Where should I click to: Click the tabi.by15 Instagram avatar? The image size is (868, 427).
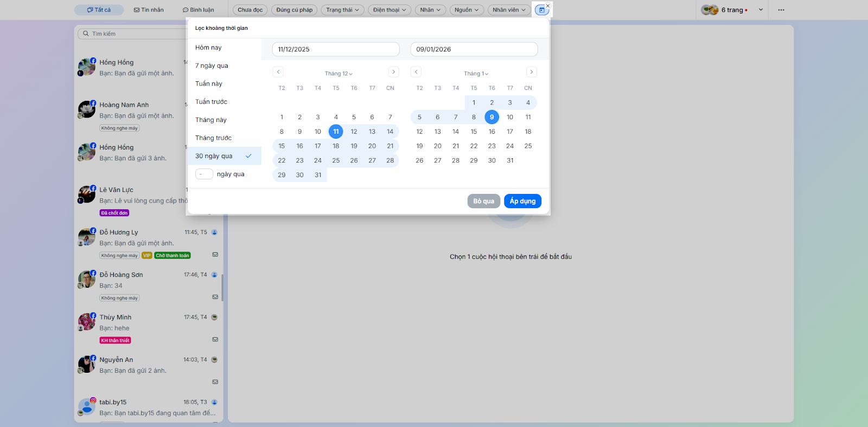pos(87,407)
